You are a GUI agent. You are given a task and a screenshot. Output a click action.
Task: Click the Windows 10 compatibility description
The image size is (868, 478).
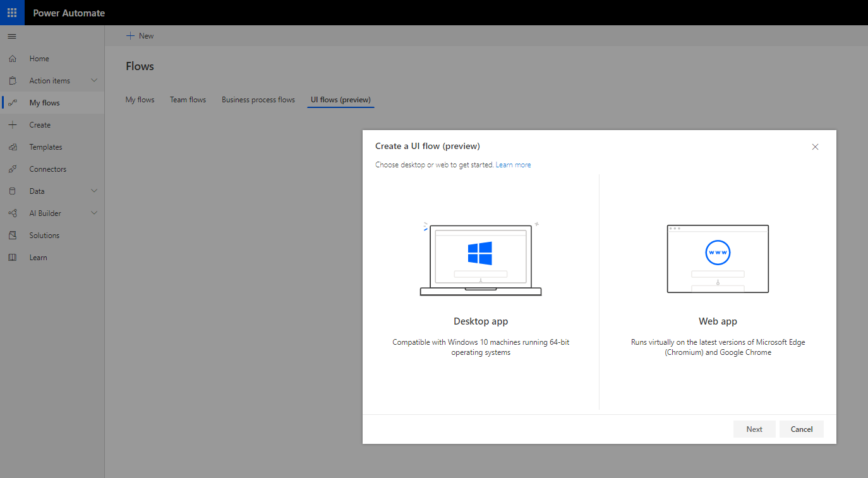(x=481, y=347)
